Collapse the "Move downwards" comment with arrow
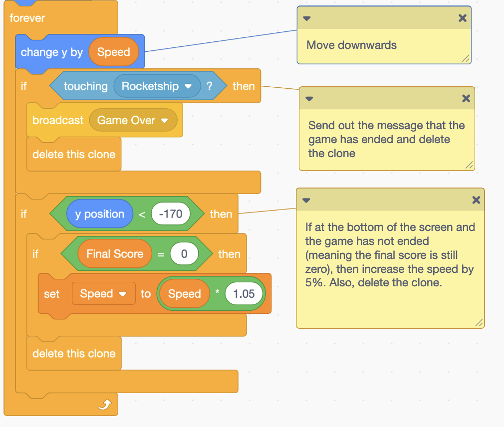 point(307,18)
